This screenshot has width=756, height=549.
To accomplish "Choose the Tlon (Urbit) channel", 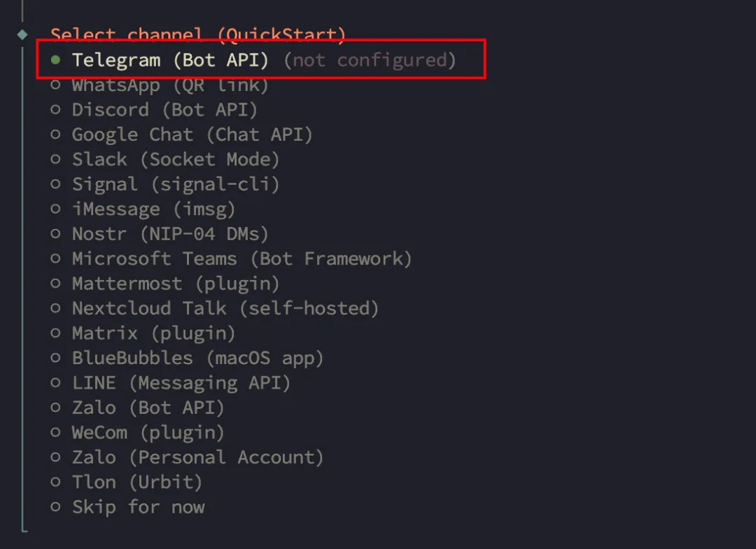I will [x=137, y=482].
